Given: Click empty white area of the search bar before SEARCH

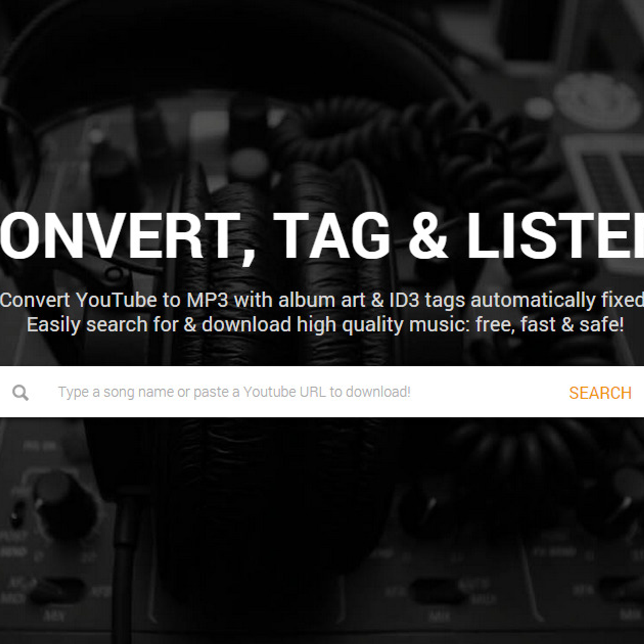Looking at the screenshot, I should (x=487, y=392).
